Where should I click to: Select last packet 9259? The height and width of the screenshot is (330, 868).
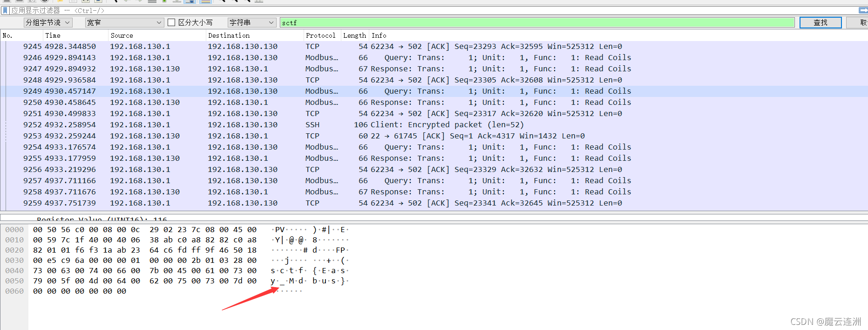click(434, 203)
